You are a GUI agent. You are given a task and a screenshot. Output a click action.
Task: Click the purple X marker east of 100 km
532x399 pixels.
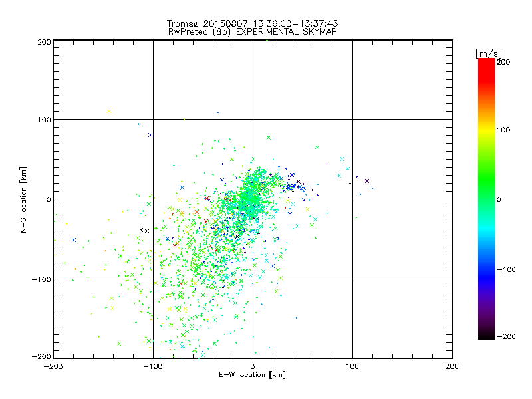[x=367, y=181]
